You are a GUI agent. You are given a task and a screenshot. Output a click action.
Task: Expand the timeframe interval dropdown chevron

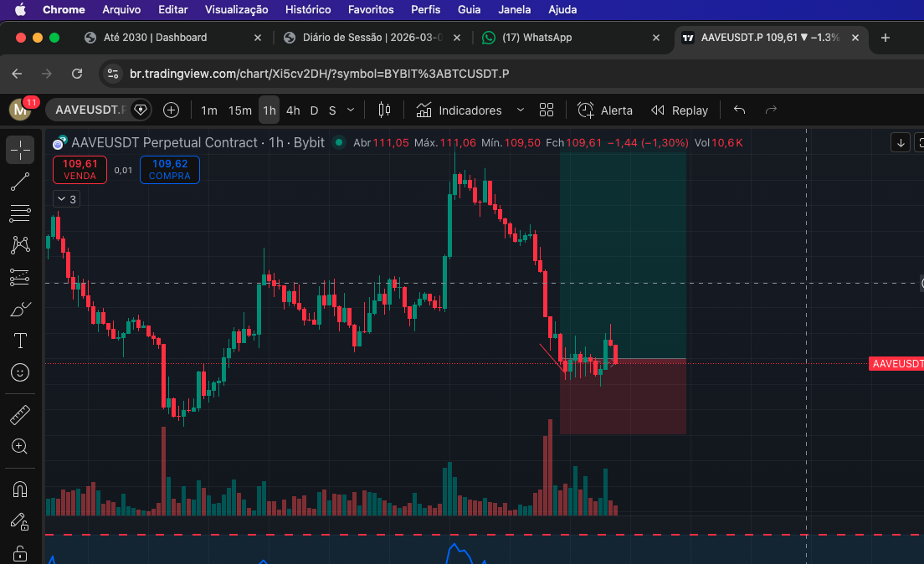click(x=351, y=110)
